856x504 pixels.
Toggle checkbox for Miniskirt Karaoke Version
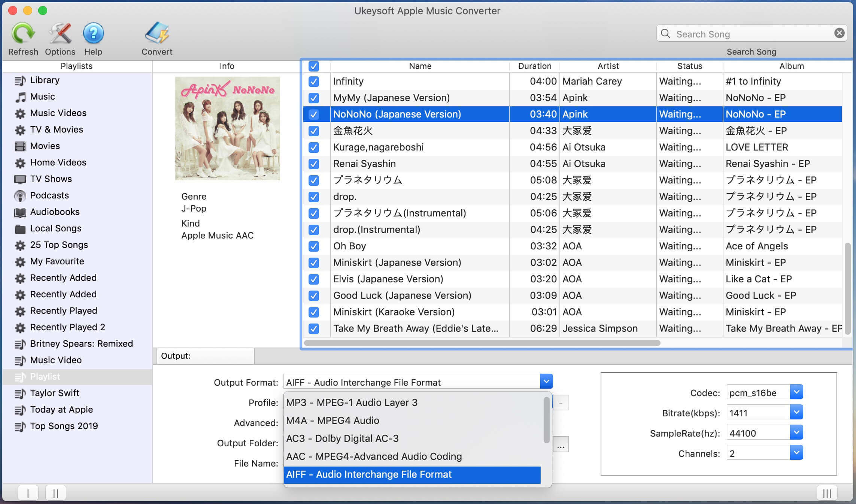pyautogui.click(x=314, y=312)
